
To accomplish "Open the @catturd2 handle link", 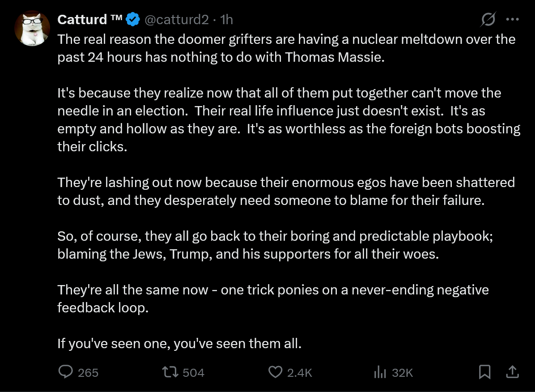I will pyautogui.click(x=176, y=19).
